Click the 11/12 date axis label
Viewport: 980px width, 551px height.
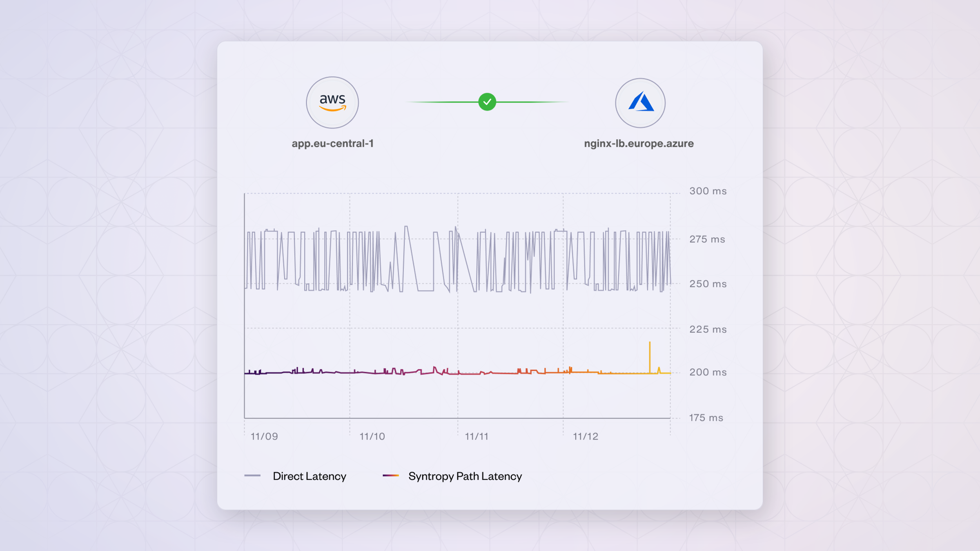coord(586,436)
